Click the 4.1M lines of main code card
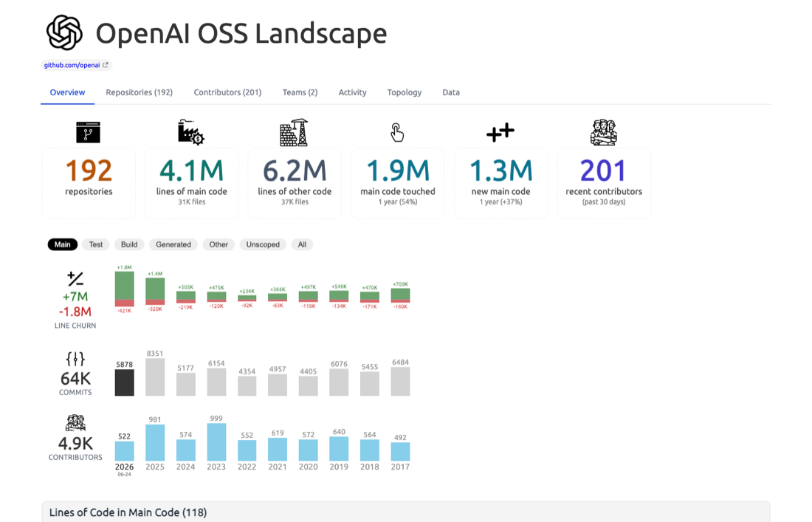Viewport: 812px width, 522px height. pyautogui.click(x=192, y=183)
